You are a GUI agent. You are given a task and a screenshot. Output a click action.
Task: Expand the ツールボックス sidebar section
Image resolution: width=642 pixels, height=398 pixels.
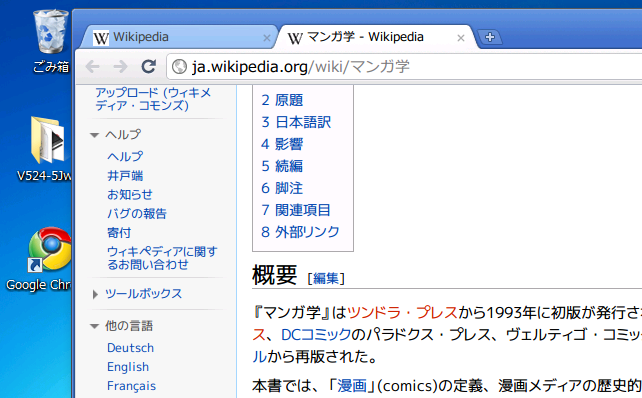pyautogui.click(x=95, y=294)
